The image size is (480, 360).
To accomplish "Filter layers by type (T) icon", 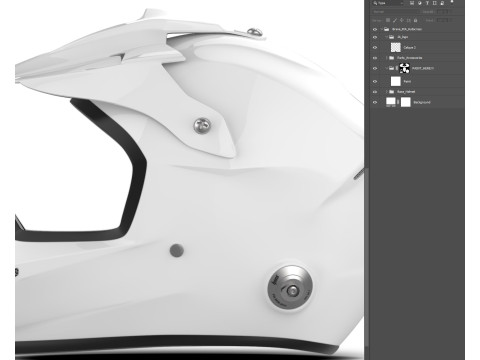I will 427,3.
